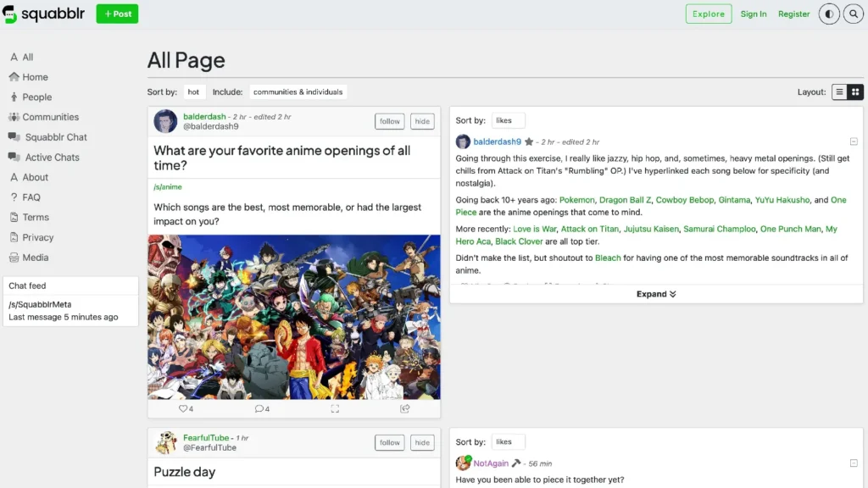Image resolution: width=868 pixels, height=488 pixels.
Task: Open the Cowboy Bebop hyperlink
Action: (x=684, y=200)
